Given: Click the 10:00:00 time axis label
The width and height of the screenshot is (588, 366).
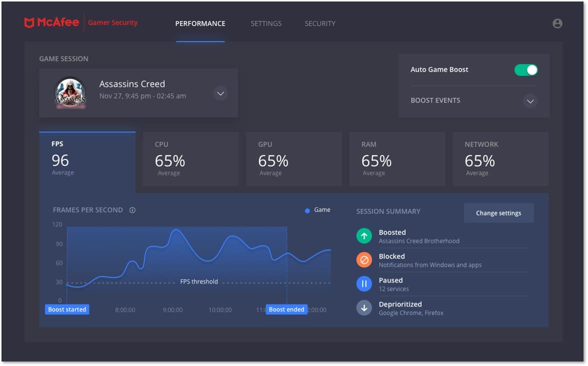Looking at the screenshot, I should 220,310.
